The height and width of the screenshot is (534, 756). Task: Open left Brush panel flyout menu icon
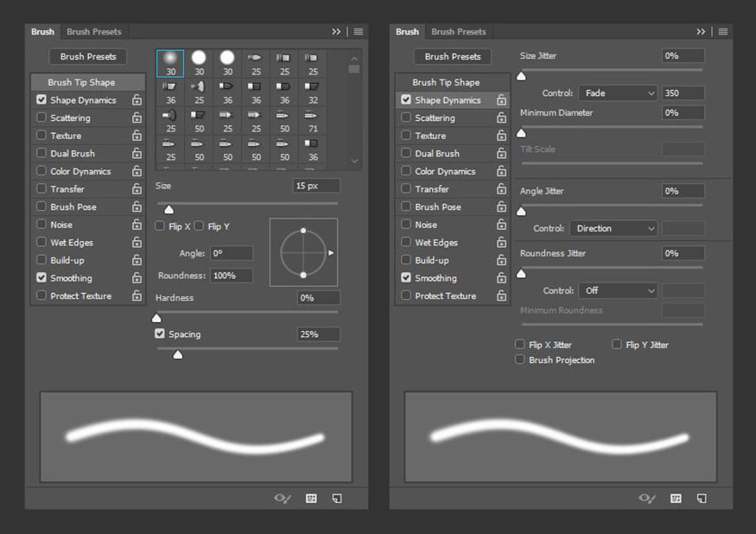(359, 32)
